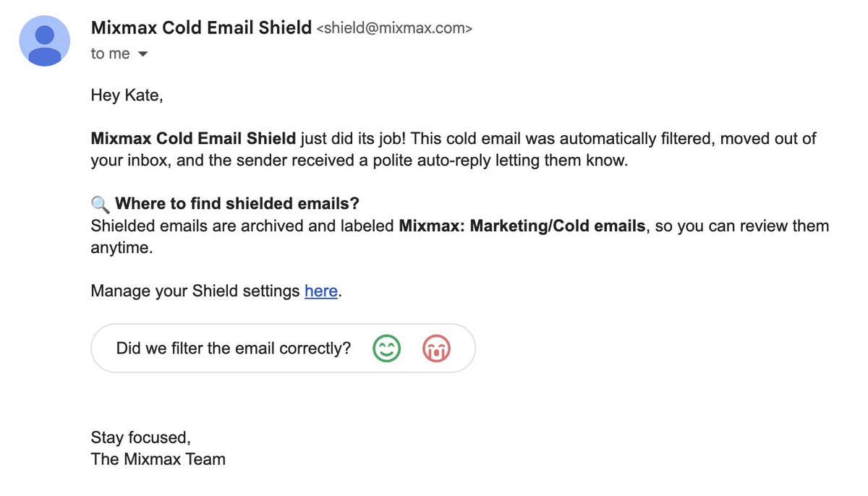The image size is (868, 496).
Task: Click the sender name Mixmax Cold Email Shield
Action: pos(202,28)
